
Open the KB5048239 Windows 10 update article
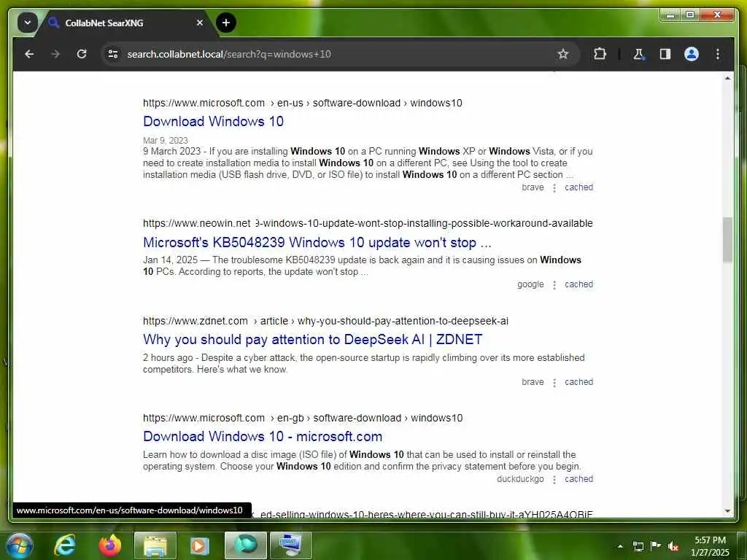[317, 242]
